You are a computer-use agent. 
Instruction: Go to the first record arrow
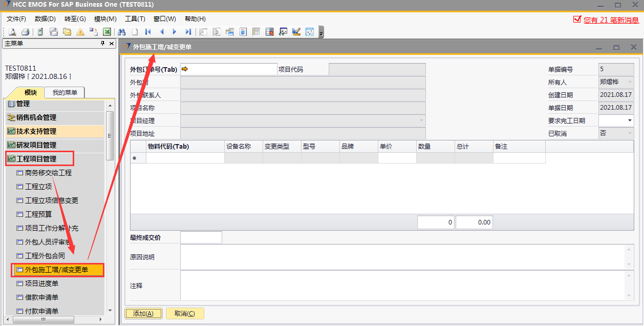point(148,32)
